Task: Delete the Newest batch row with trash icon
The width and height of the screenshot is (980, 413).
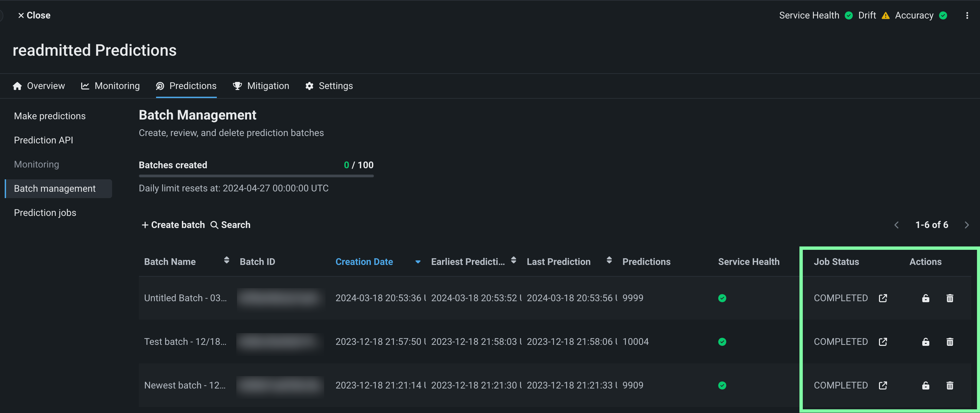Action: coord(949,385)
